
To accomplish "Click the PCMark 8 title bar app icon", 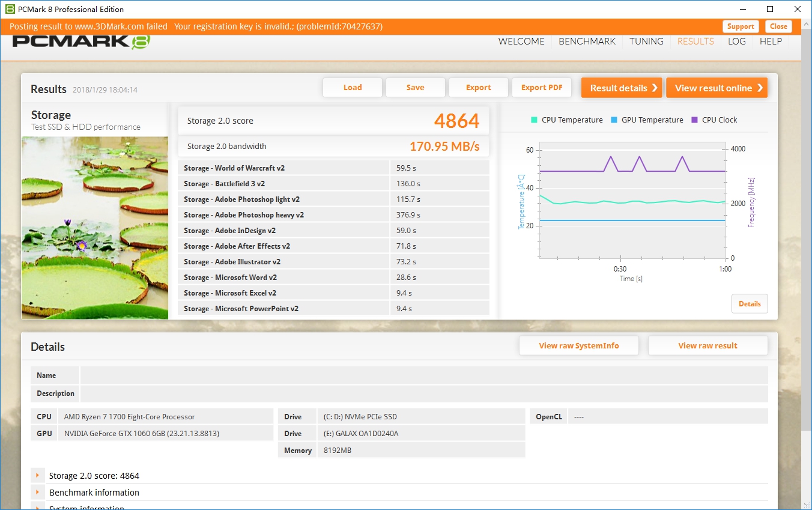I will [x=10, y=9].
